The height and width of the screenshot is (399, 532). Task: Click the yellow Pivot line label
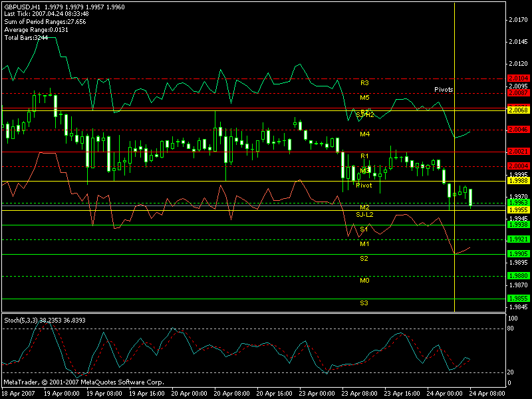pyautogui.click(x=364, y=186)
